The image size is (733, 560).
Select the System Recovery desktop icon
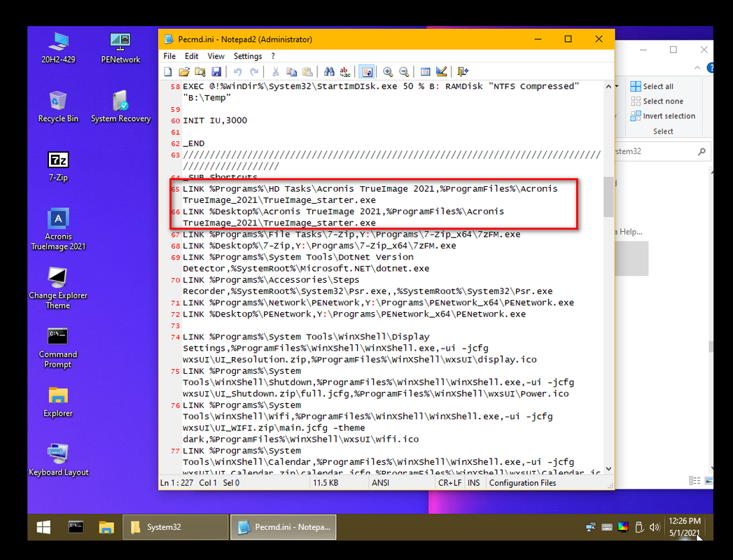click(120, 106)
